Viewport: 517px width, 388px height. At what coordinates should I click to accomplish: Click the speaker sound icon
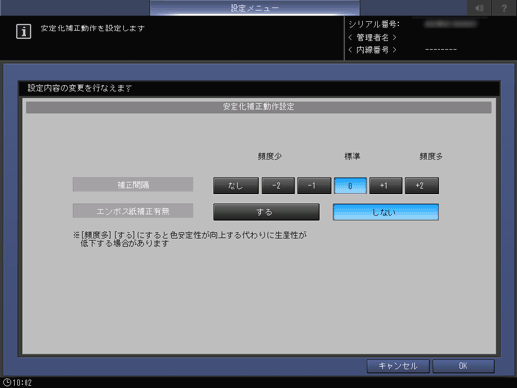point(479,8)
